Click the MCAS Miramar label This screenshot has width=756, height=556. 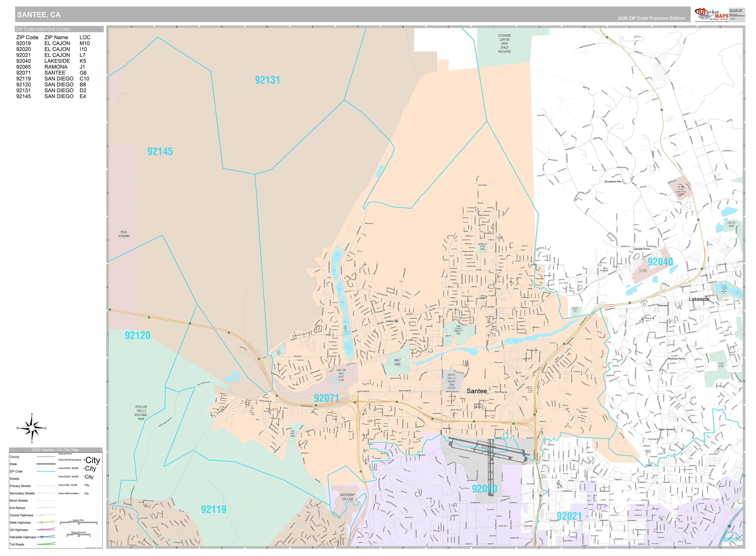pyautogui.click(x=124, y=234)
